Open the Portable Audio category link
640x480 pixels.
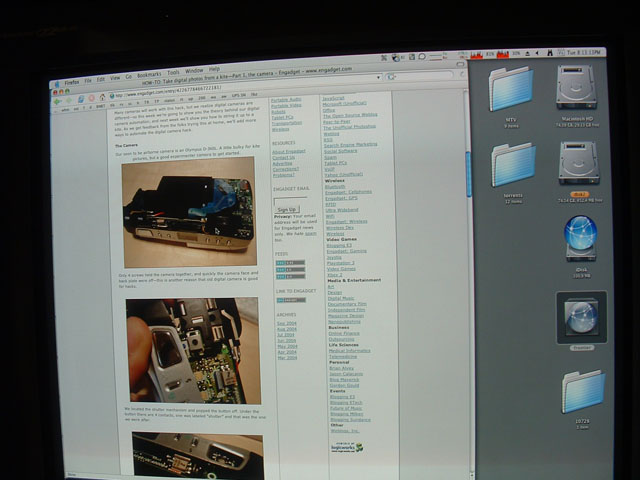coord(286,100)
